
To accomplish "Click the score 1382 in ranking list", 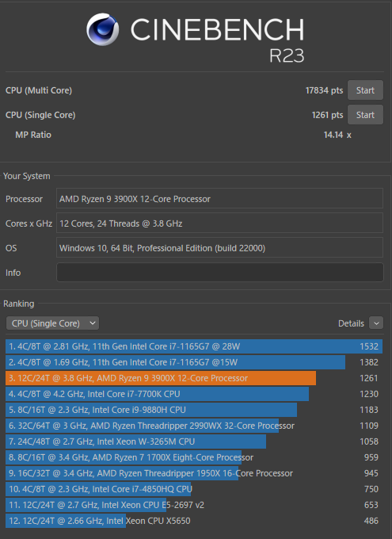I will point(369,362).
